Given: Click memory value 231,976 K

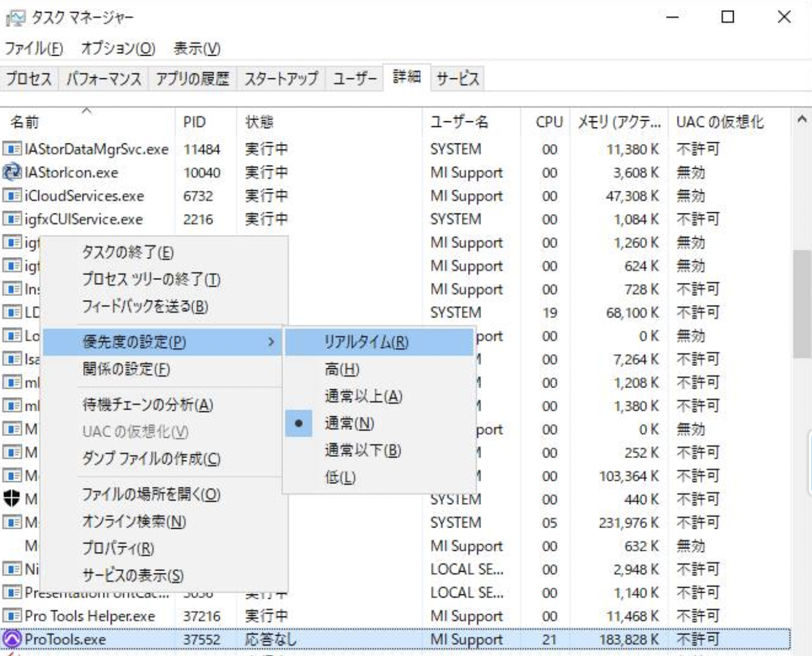Looking at the screenshot, I should point(629,523).
